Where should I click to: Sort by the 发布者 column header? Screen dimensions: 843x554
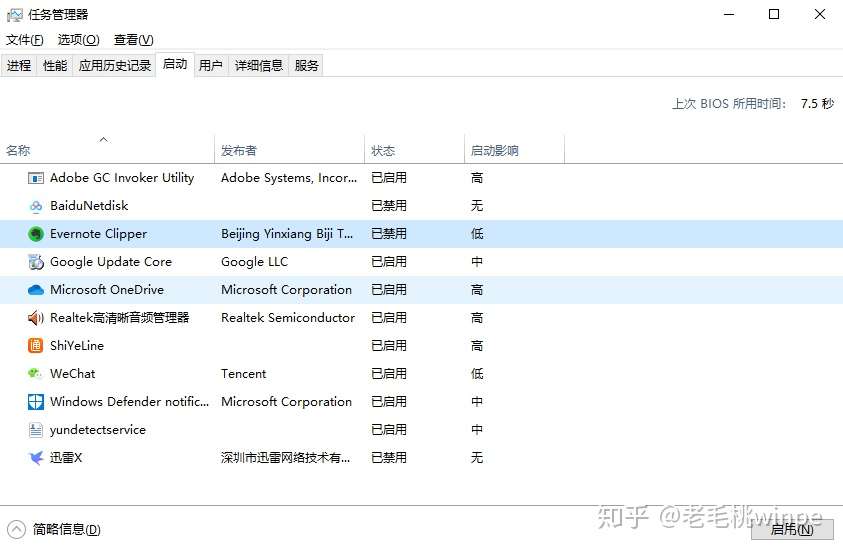tap(289, 150)
